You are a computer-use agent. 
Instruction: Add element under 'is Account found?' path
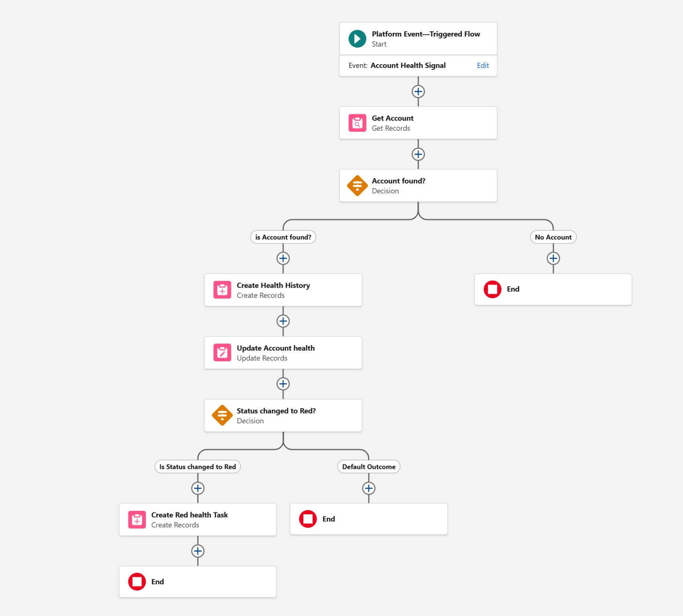coord(283,258)
